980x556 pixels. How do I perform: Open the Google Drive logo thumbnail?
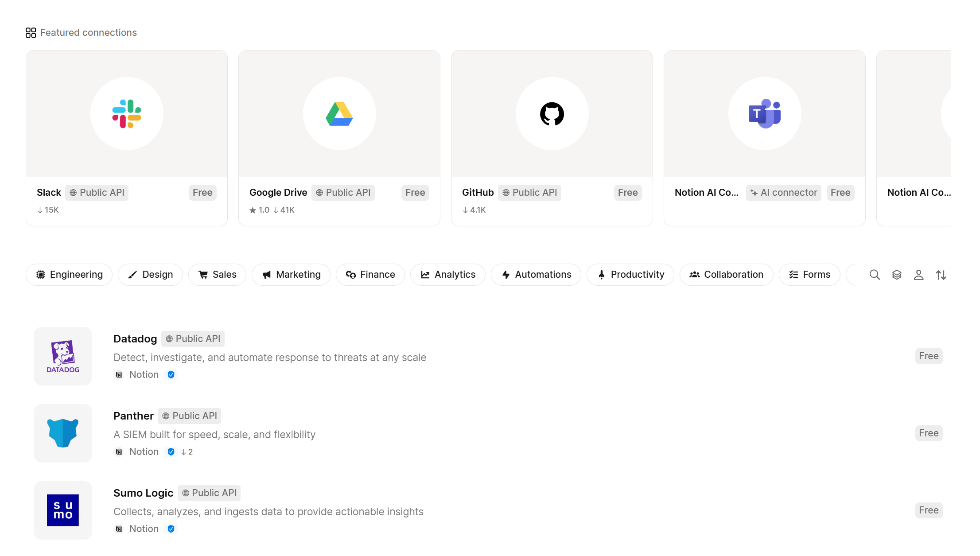click(339, 114)
